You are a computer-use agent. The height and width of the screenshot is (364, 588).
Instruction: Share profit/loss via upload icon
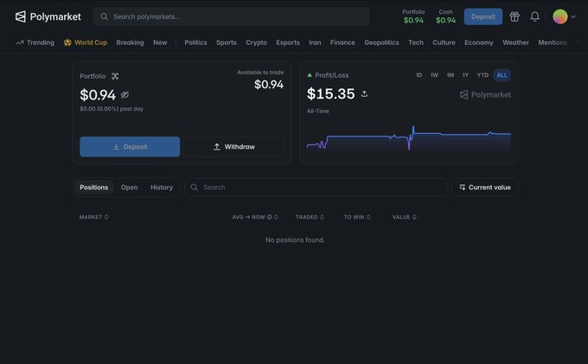click(364, 93)
